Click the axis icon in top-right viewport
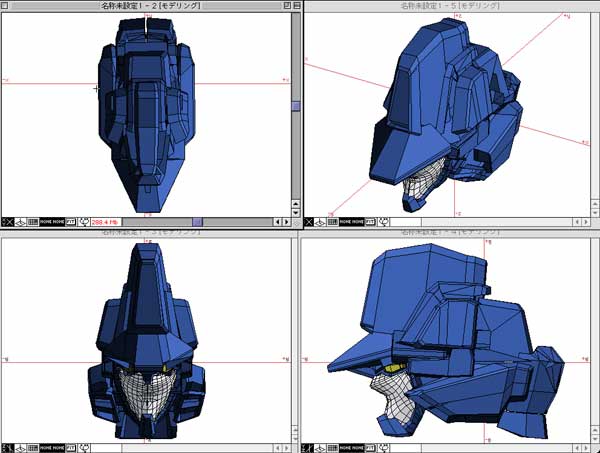 pos(308,221)
